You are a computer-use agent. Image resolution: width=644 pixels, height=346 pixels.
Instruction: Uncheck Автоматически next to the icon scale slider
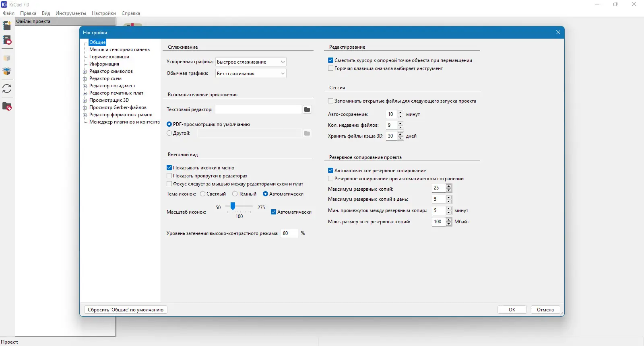[273, 212]
